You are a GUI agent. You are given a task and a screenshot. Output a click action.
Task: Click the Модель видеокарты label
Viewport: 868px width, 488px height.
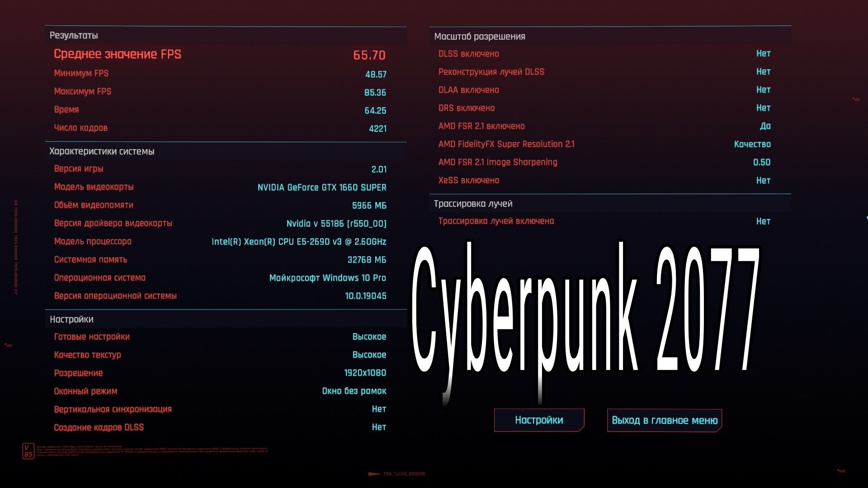(94, 187)
